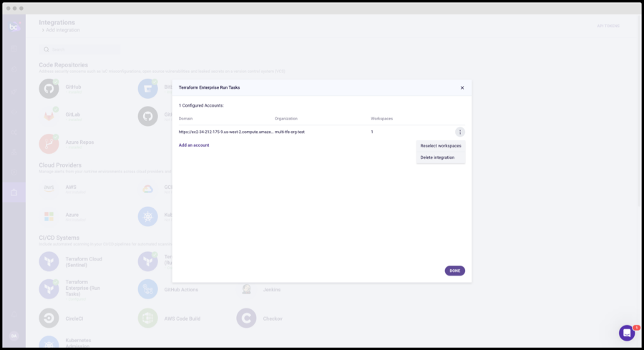
Task: Click the API TOKENS link
Action: (x=608, y=26)
